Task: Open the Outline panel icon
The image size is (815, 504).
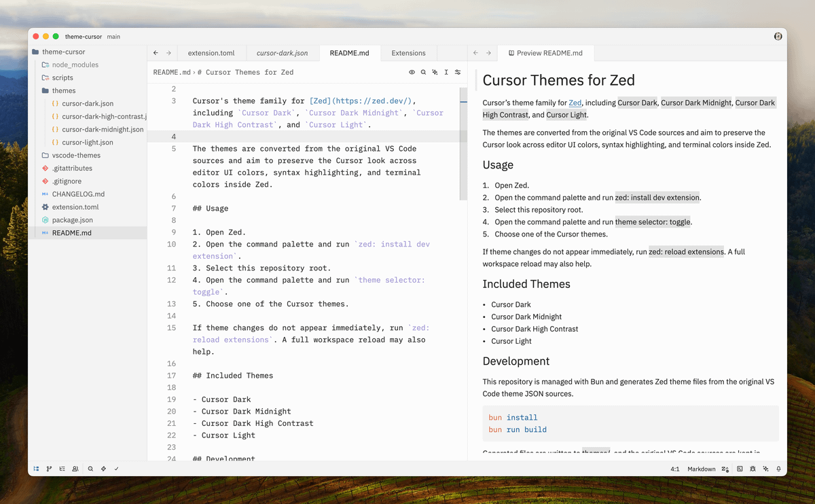Action: pos(62,469)
